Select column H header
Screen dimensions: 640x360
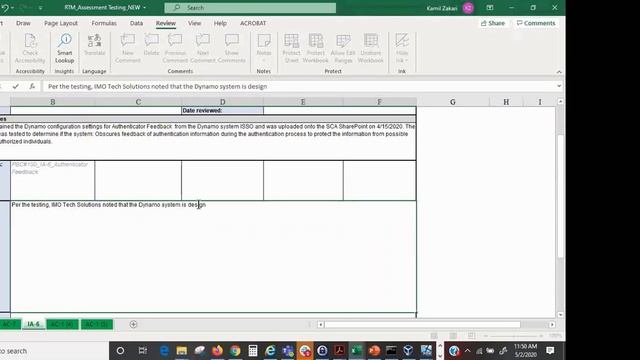(506, 102)
